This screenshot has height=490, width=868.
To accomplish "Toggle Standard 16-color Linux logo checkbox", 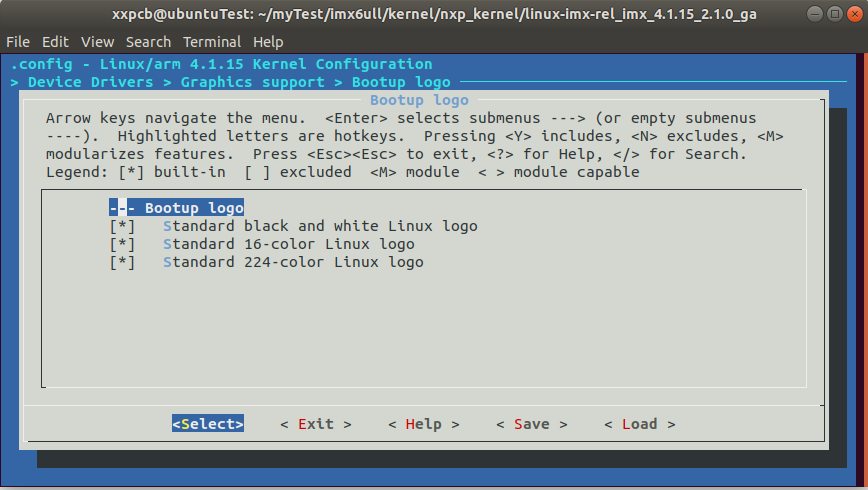I will (122, 244).
